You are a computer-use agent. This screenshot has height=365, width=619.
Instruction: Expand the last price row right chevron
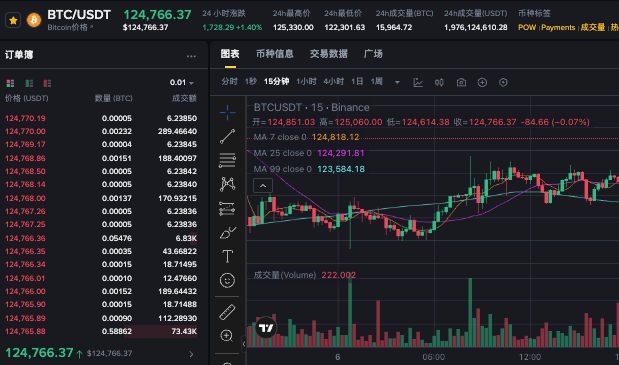(x=191, y=354)
